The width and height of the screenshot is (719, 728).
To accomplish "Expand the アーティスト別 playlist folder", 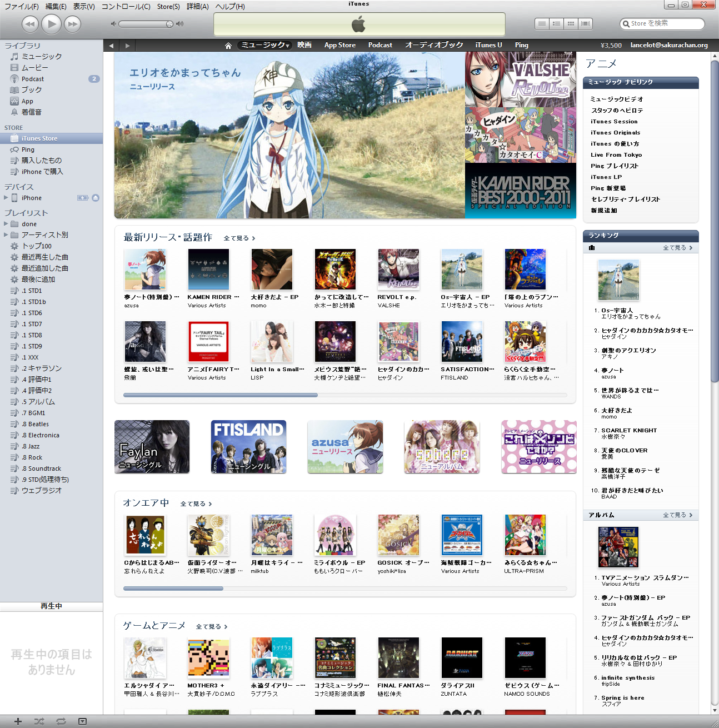I will [x=6, y=235].
